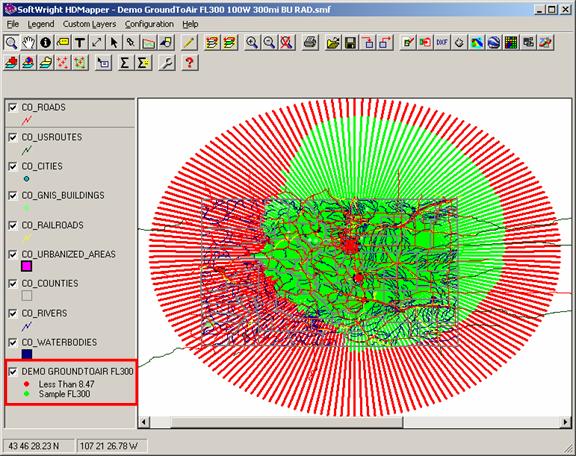The width and height of the screenshot is (576, 456).
Task: Open the Configuration menu
Action: 149,24
